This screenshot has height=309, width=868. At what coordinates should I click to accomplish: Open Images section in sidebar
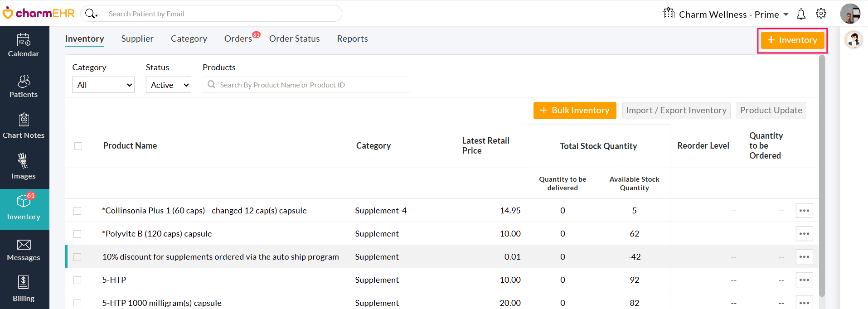(x=24, y=168)
